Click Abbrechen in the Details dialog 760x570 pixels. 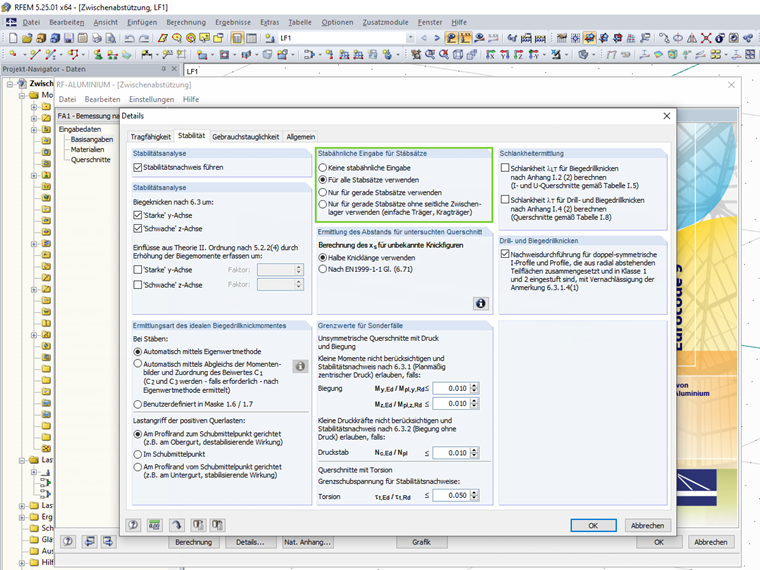coord(647,525)
